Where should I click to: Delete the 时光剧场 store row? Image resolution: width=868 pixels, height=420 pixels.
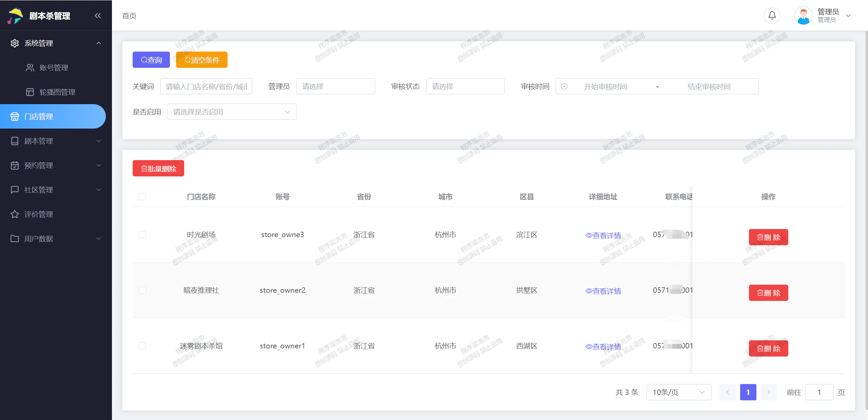pos(768,237)
